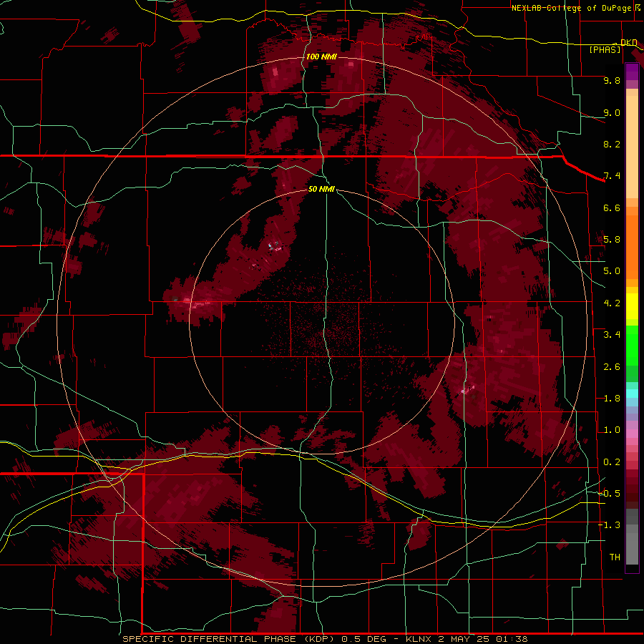Image resolution: width=644 pixels, height=644 pixels.
Task: Click the Specific Differential Phase KLNX caption
Action: [326, 639]
